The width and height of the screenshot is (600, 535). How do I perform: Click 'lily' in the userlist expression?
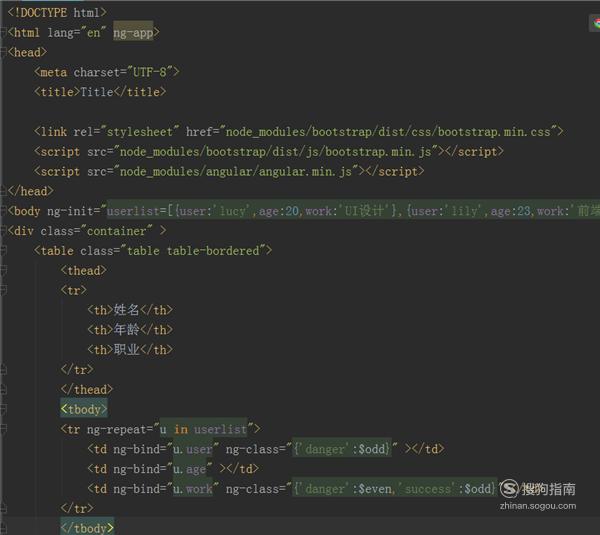[464, 211]
